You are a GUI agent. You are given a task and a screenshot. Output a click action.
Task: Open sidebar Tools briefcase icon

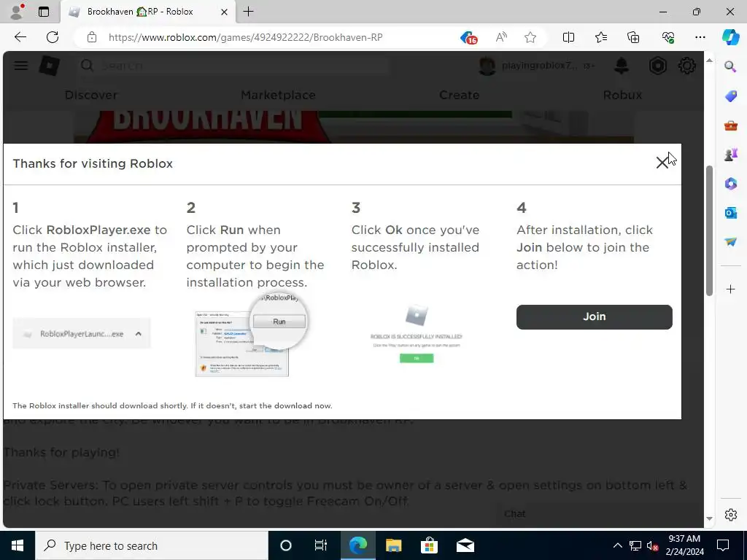coord(730,125)
